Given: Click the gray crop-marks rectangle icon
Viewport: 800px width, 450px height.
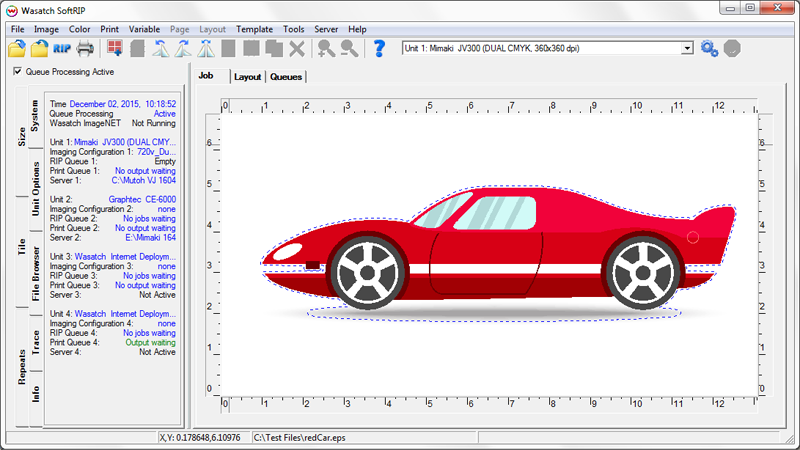Looking at the screenshot, I should 251,48.
